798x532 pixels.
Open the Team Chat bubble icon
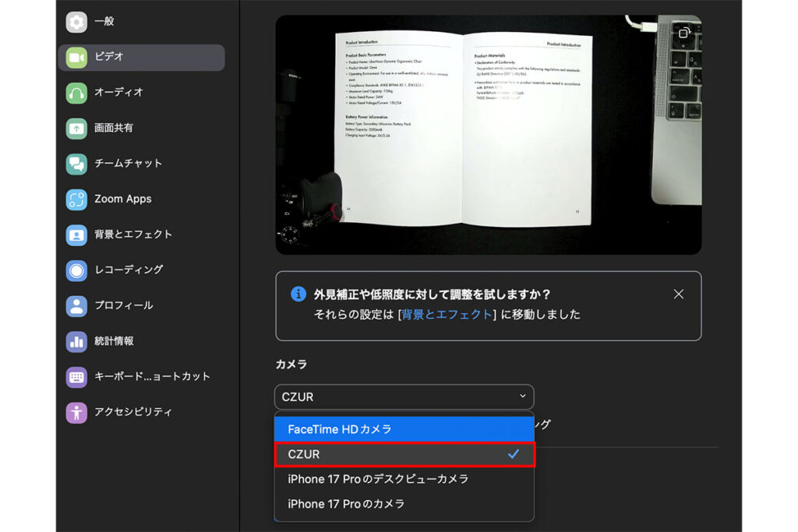(76, 164)
